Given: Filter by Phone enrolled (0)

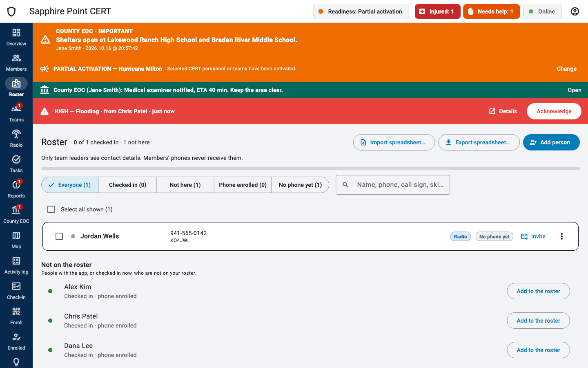Looking at the screenshot, I should (x=243, y=185).
